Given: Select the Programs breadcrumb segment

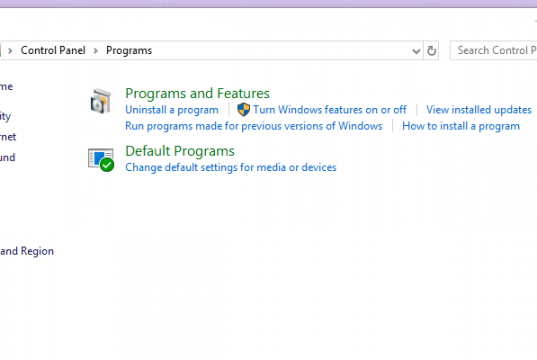Looking at the screenshot, I should (x=129, y=50).
